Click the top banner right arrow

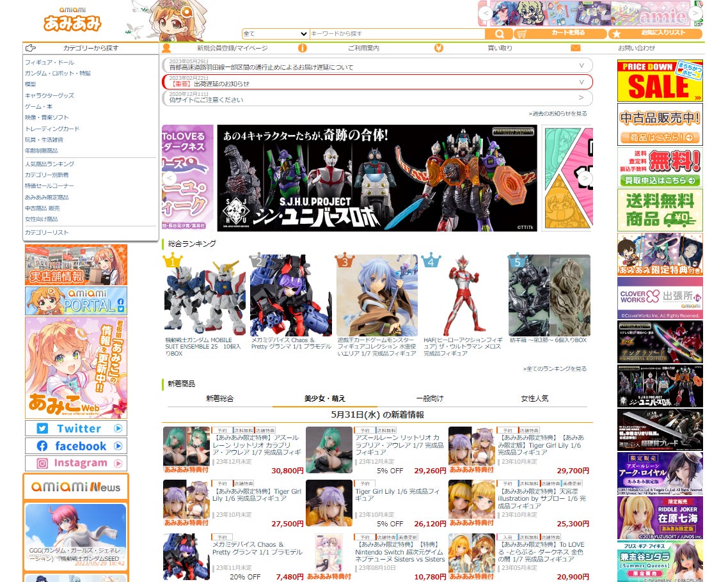pyautogui.click(x=695, y=13)
